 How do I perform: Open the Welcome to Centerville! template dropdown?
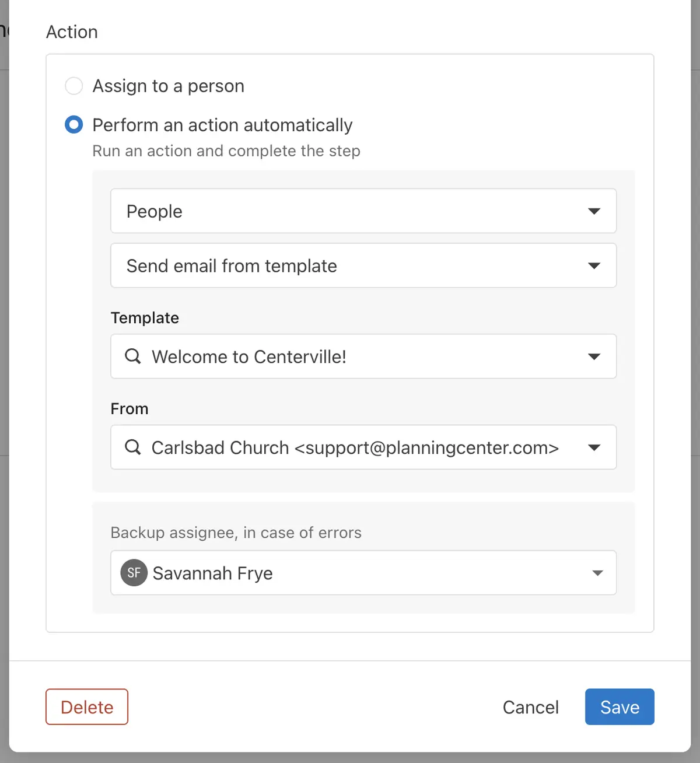tap(363, 356)
